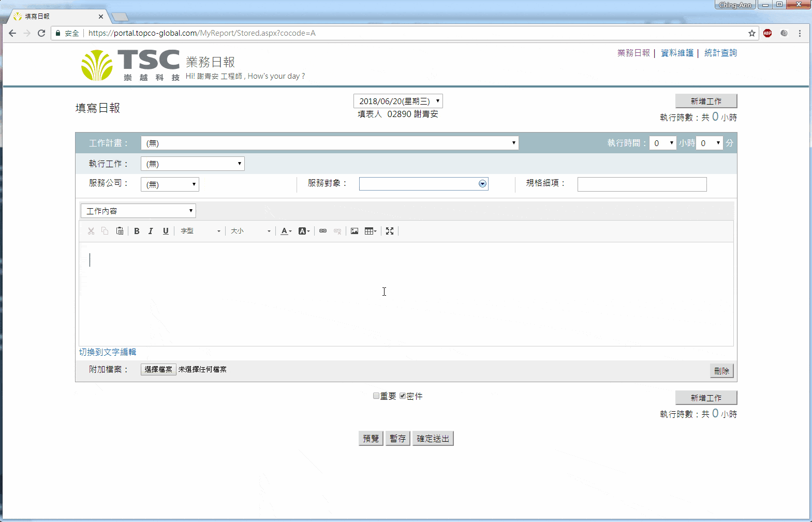Image resolution: width=812 pixels, height=522 pixels.
Task: Toggle underline formatting in the editor
Action: tap(166, 231)
